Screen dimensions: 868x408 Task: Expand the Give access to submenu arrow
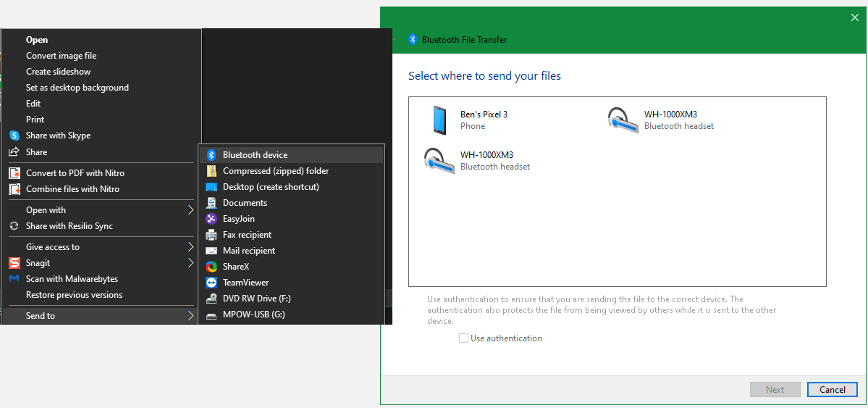[x=190, y=246]
